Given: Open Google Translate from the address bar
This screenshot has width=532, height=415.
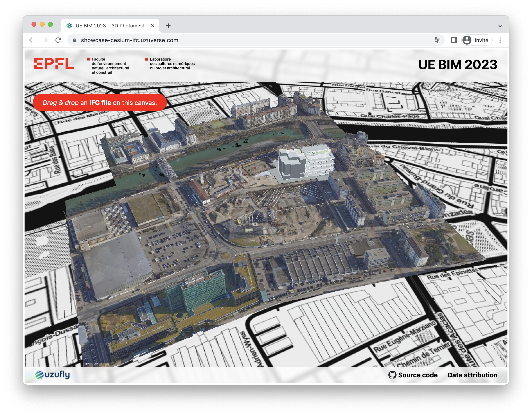Looking at the screenshot, I should (438, 40).
